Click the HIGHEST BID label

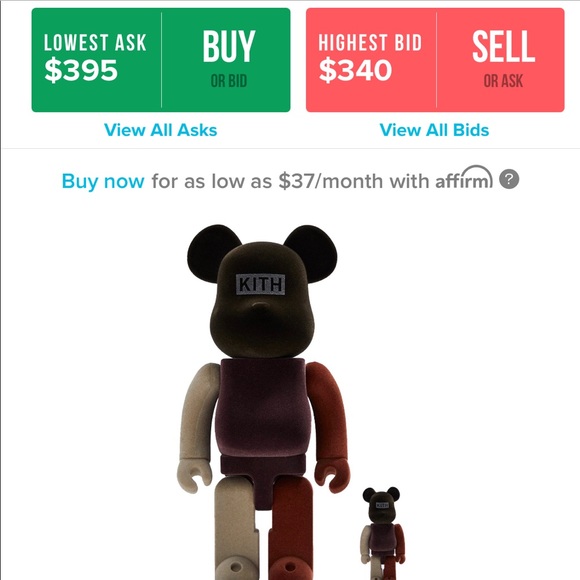(370, 43)
